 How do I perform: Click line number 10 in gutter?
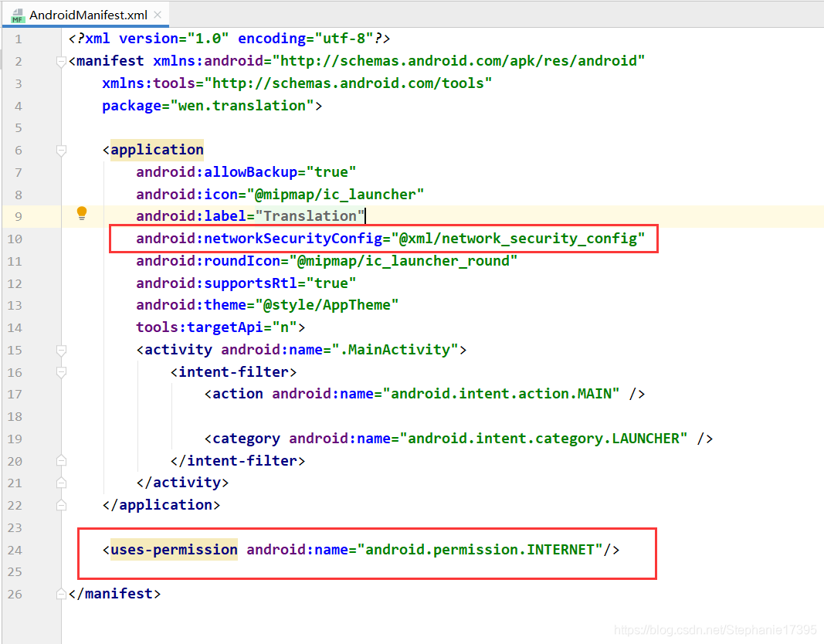click(15, 239)
